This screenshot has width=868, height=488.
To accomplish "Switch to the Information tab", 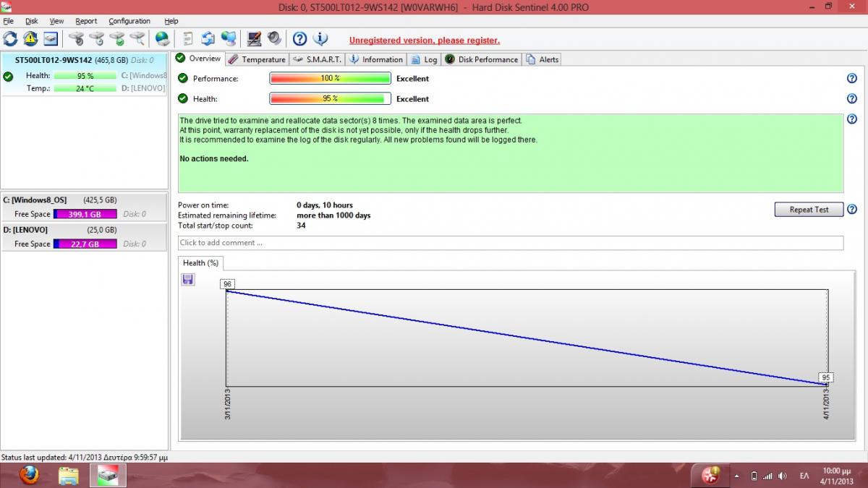I will (x=375, y=59).
